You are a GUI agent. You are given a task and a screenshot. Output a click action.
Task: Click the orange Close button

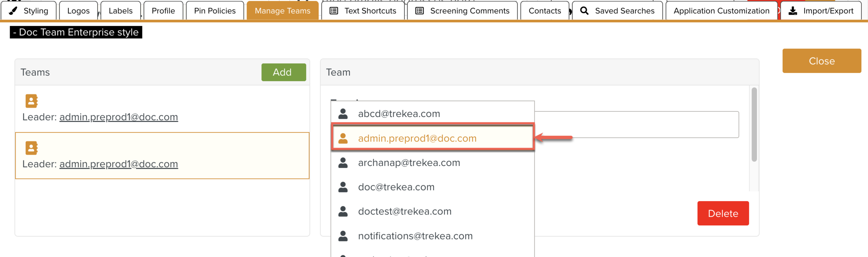tap(821, 61)
